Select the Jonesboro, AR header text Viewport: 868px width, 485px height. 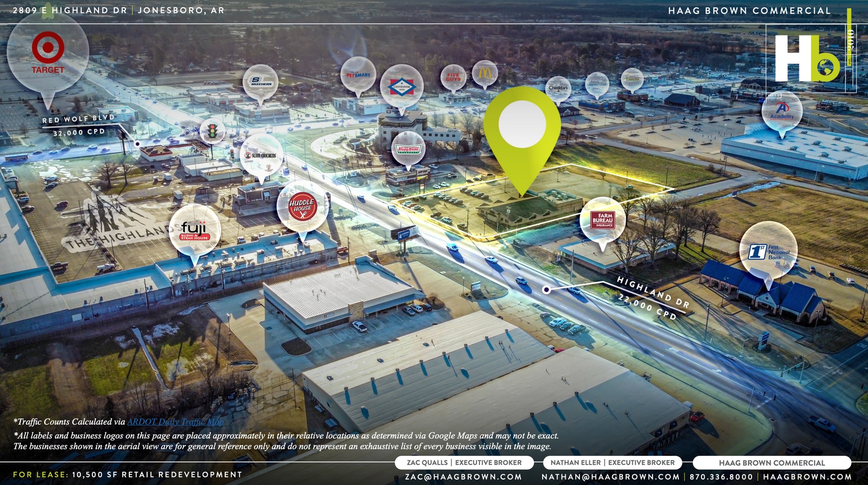pyautogui.click(x=181, y=10)
